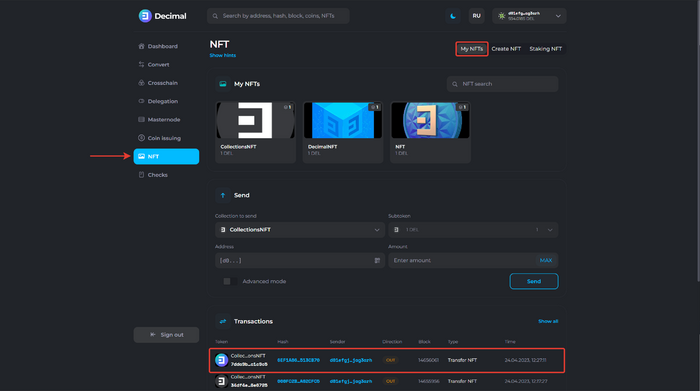Image resolution: width=700 pixels, height=391 pixels.
Task: Click hash 6EF1A86...513C870 link
Action: (x=298, y=360)
